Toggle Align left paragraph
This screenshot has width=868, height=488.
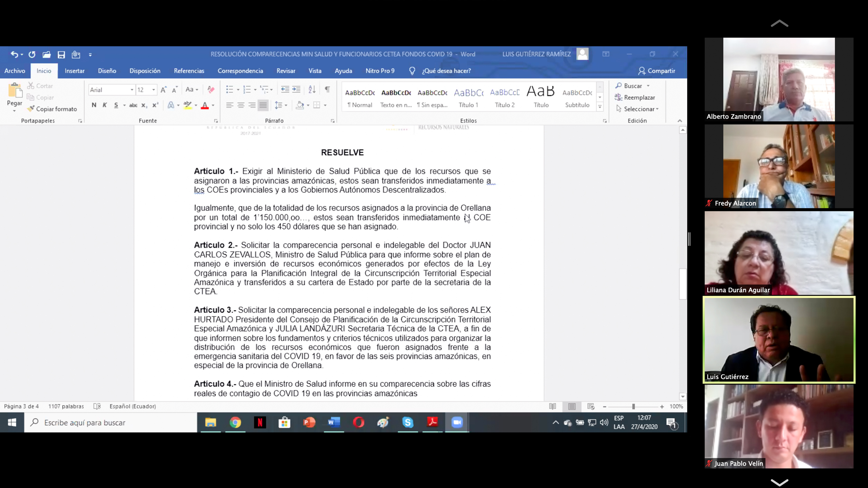(229, 105)
